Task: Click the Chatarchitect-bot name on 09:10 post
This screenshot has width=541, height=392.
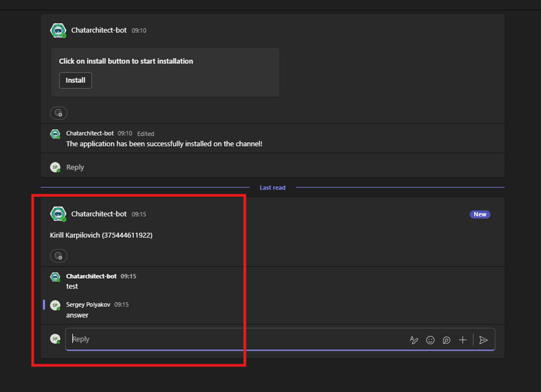Action: coord(99,31)
